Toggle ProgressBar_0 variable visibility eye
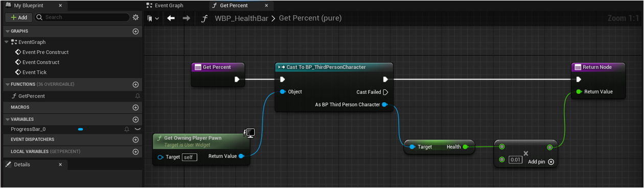The height and width of the screenshot is (188, 644). [x=137, y=129]
